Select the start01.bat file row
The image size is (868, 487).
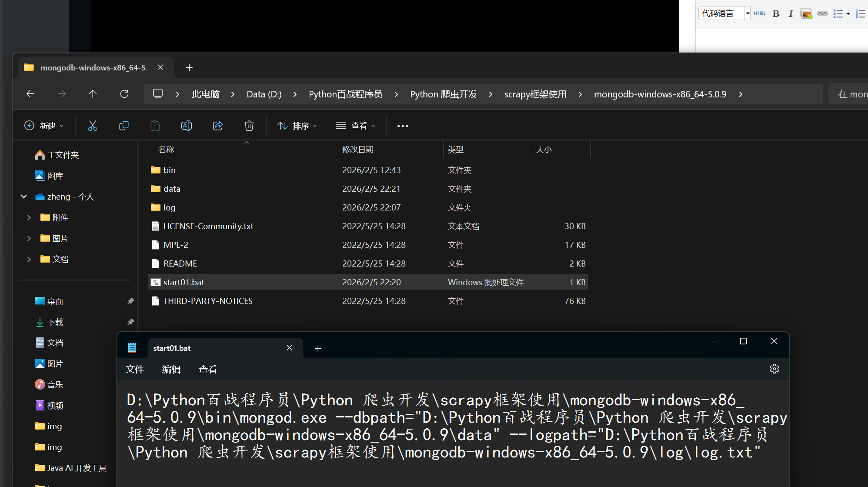pos(184,282)
